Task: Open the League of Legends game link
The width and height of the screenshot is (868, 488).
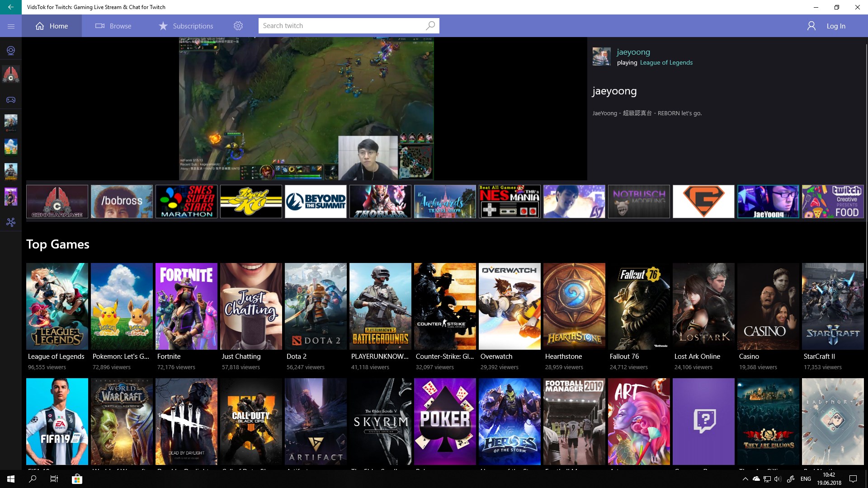Action: pos(666,62)
